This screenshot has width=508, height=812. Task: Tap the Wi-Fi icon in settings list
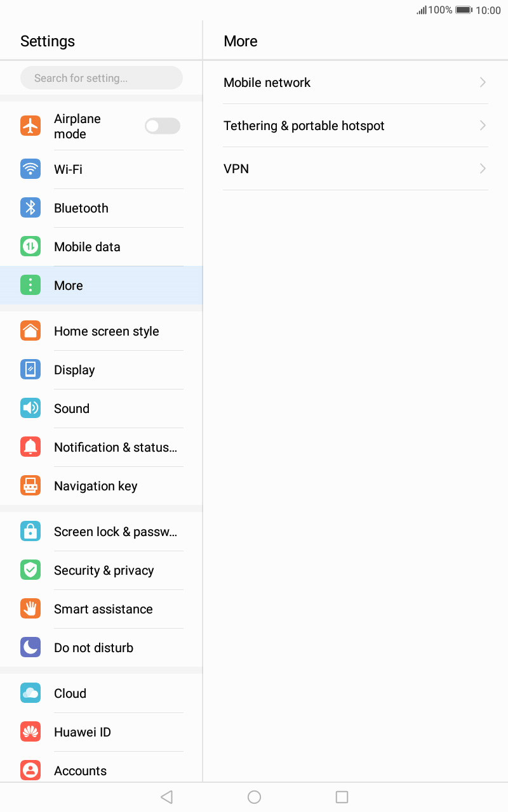click(30, 169)
